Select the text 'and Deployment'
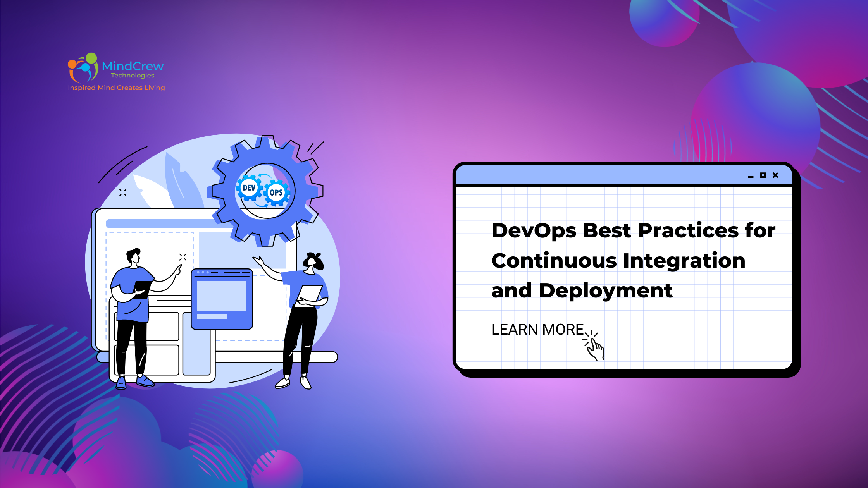868x488 pixels. (x=582, y=291)
